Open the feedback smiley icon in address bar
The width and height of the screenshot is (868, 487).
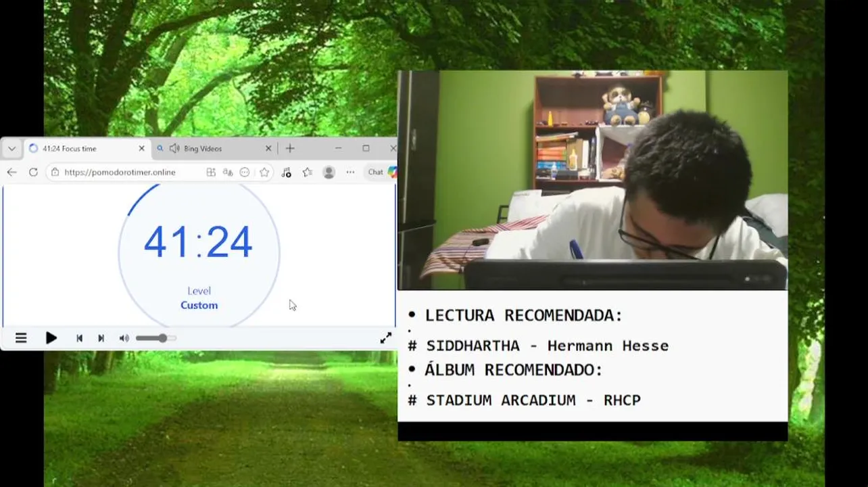245,172
